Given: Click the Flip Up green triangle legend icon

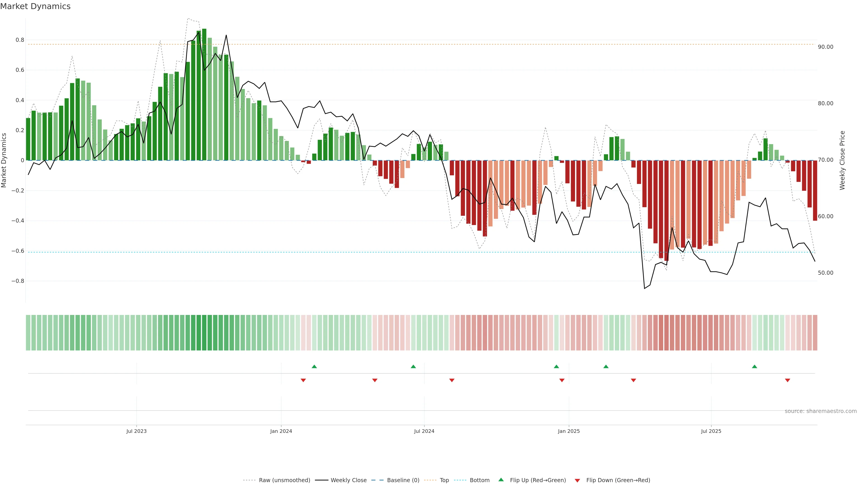Looking at the screenshot, I should [x=501, y=480].
